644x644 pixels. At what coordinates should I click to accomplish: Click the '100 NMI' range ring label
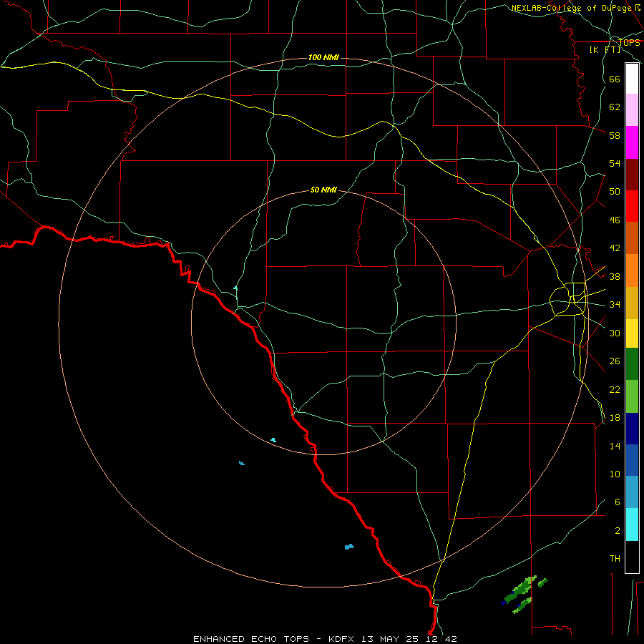tap(323, 57)
